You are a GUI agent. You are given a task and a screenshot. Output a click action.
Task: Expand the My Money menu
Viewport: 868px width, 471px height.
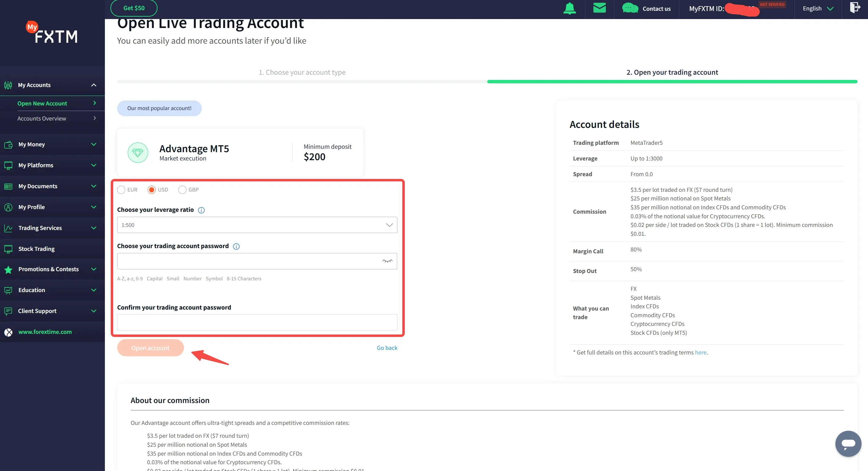tap(94, 144)
